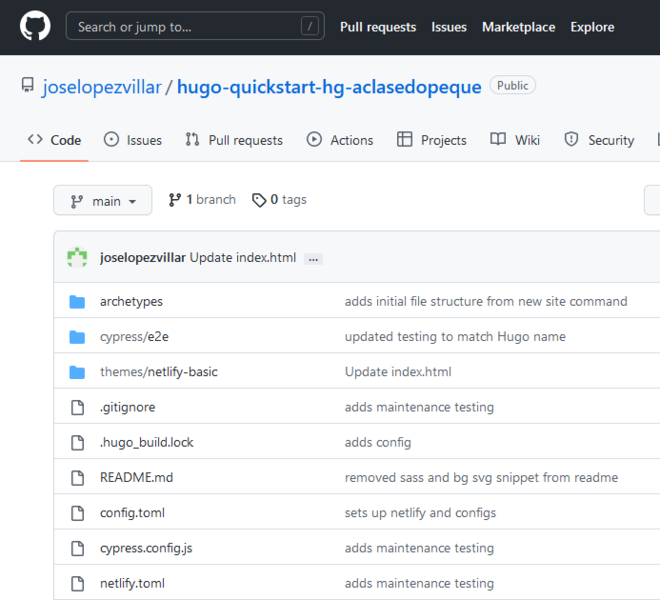Click the tag icon next to 0 tags

(x=259, y=200)
